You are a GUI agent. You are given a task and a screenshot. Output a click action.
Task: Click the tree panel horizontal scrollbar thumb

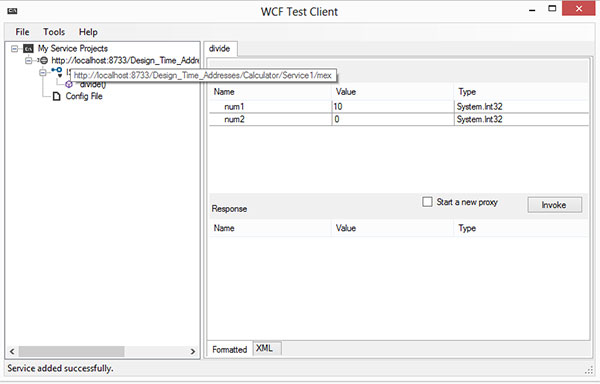(x=72, y=351)
